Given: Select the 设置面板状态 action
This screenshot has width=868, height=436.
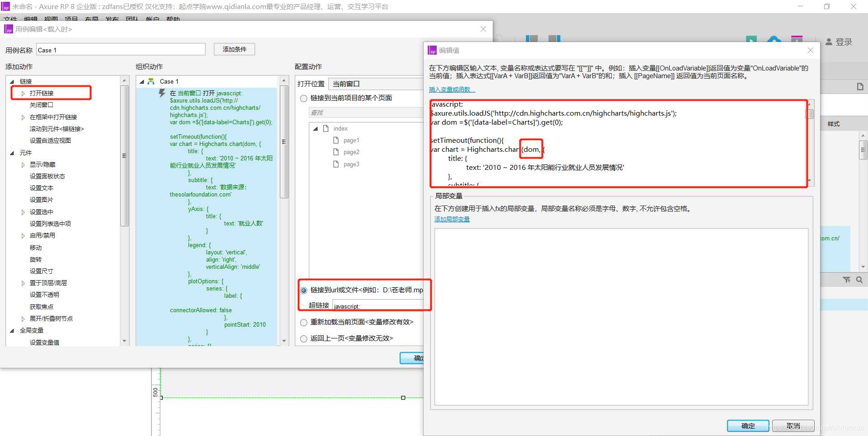Looking at the screenshot, I should (47, 176).
